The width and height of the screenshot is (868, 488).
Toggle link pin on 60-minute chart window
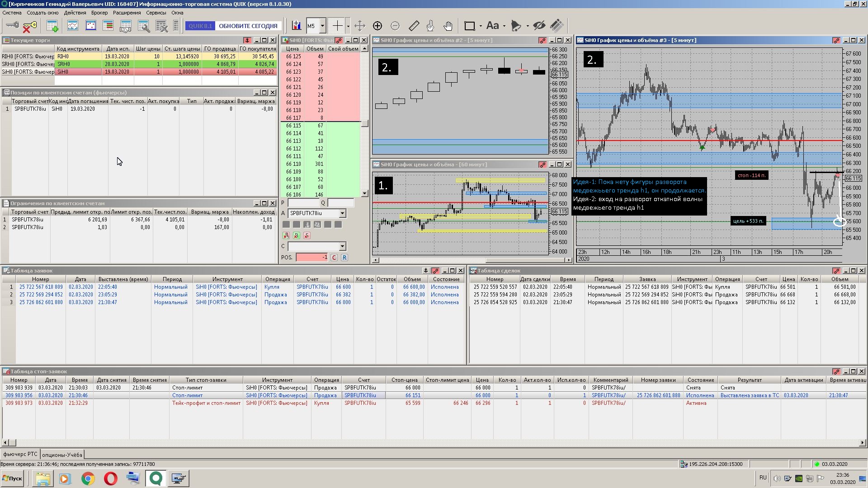(542, 164)
